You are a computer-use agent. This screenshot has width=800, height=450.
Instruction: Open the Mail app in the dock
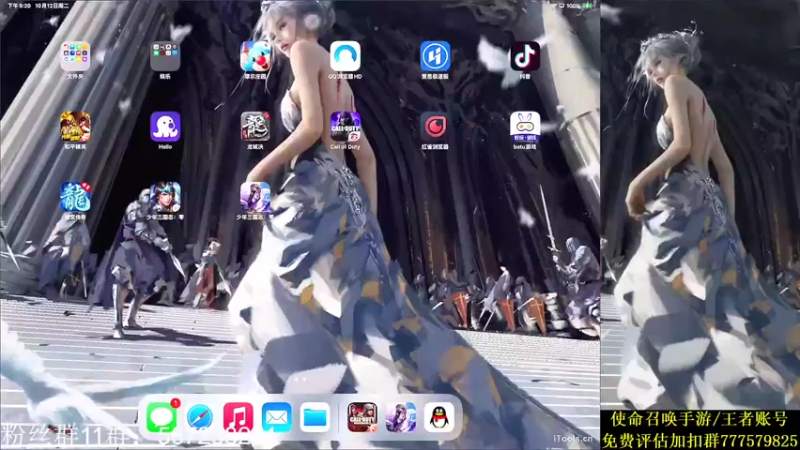(277, 417)
